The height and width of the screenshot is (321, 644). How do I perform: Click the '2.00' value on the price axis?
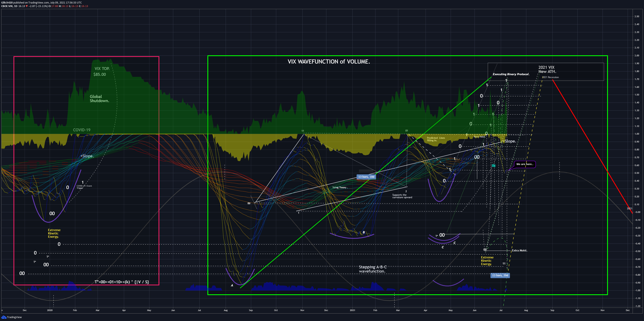click(637, 56)
